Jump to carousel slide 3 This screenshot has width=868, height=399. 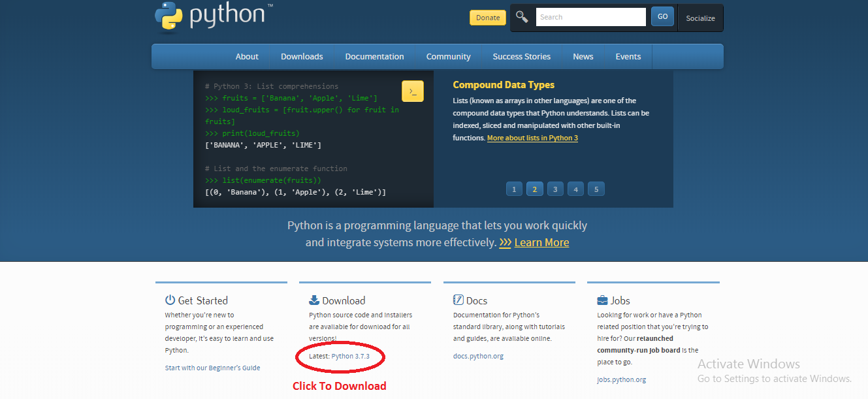(555, 189)
